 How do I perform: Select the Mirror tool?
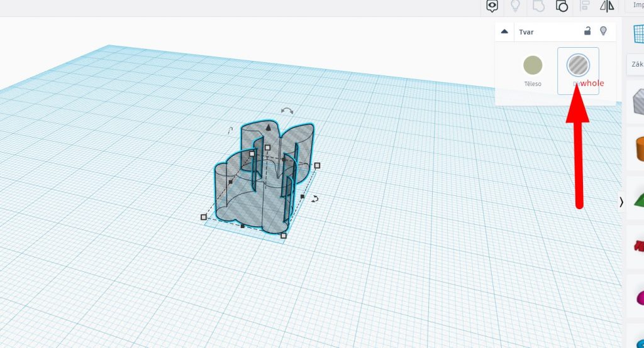[x=607, y=6]
